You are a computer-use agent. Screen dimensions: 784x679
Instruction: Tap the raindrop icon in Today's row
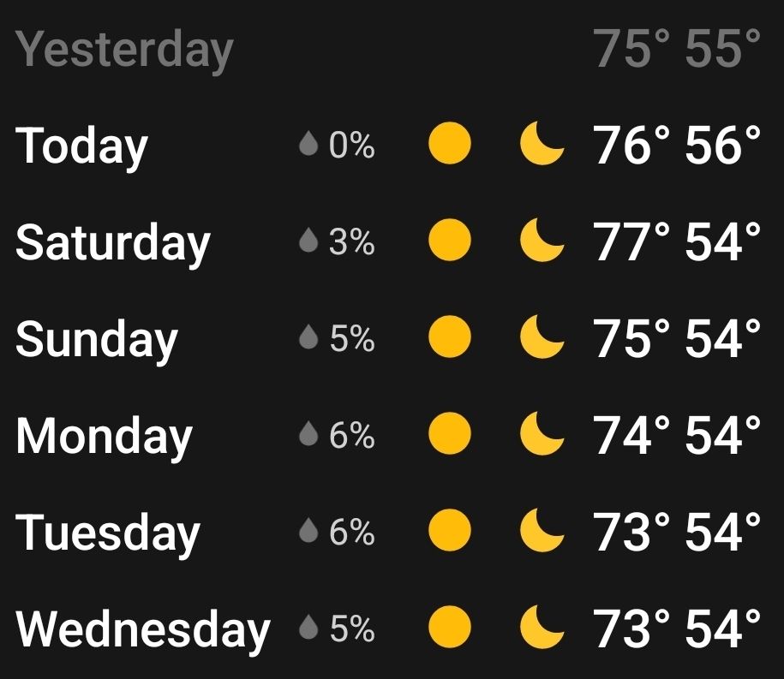(x=308, y=143)
